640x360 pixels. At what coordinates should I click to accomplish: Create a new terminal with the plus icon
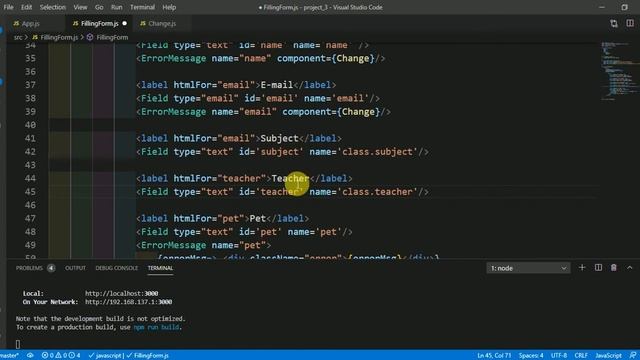(x=582, y=268)
